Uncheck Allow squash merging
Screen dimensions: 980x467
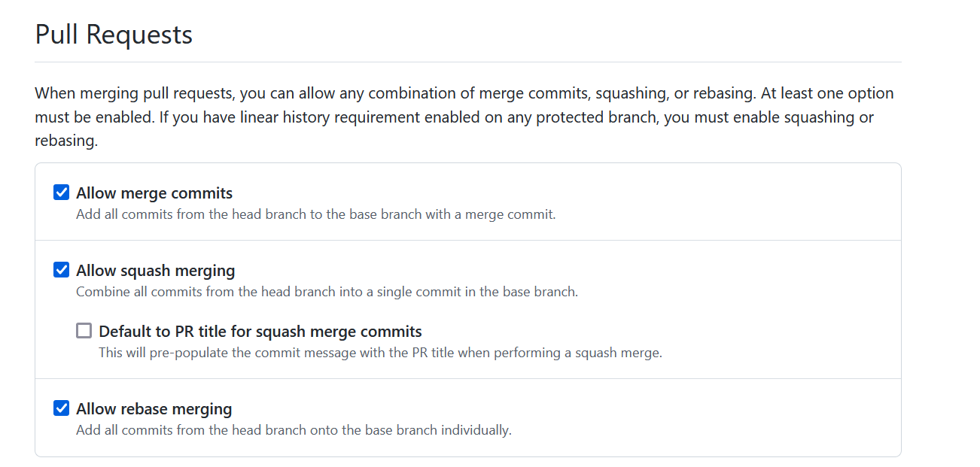coord(61,269)
